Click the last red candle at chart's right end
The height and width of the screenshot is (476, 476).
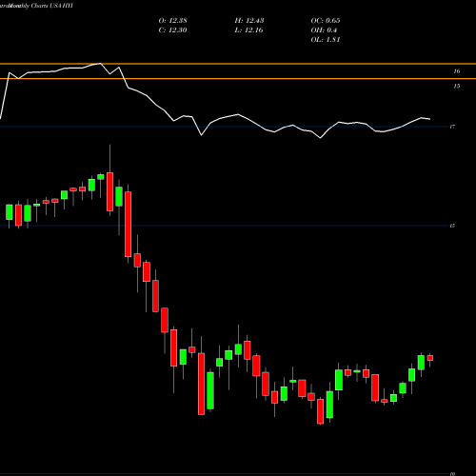pos(430,358)
